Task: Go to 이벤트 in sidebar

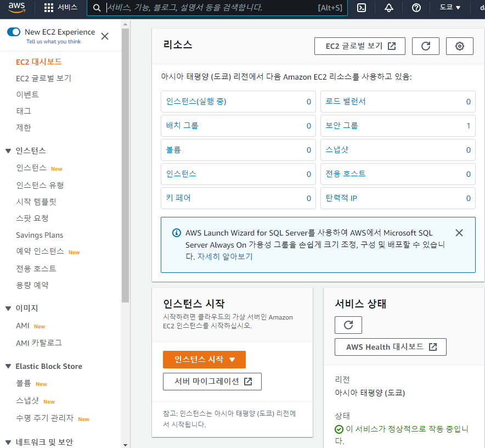Action: 27,94
